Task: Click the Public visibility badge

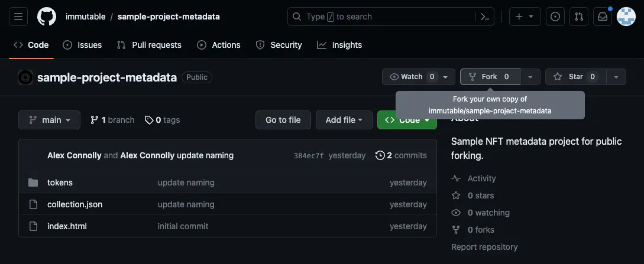Action: click(197, 77)
